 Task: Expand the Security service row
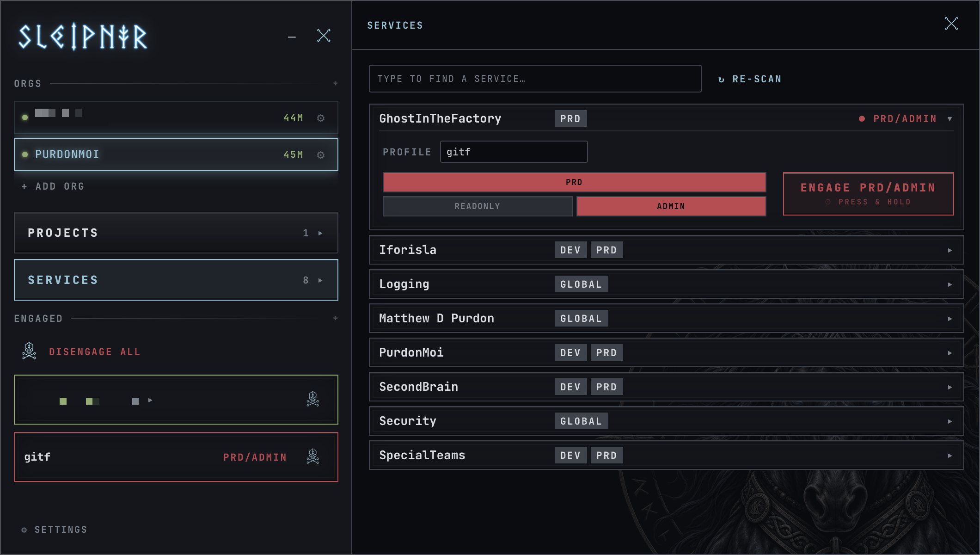[x=949, y=421]
